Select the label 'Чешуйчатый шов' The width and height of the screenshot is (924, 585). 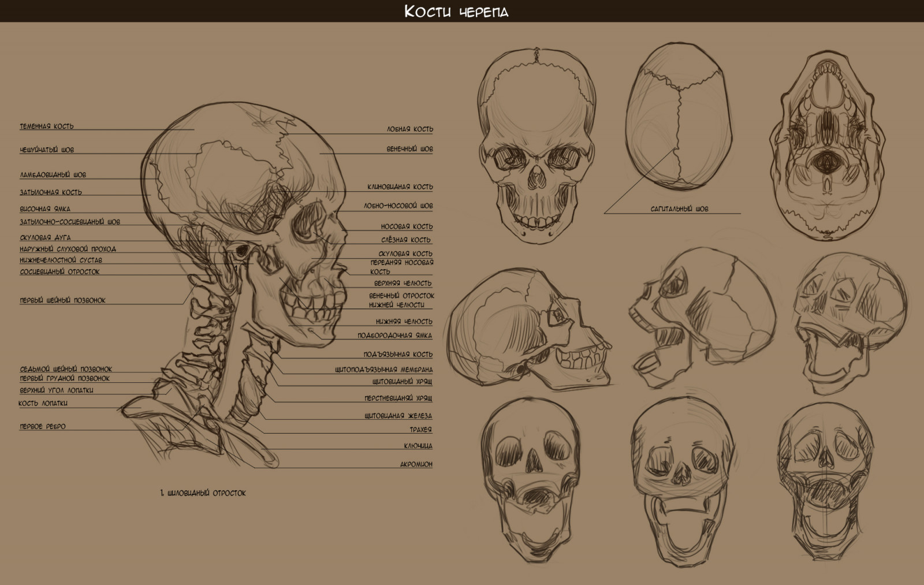pyautogui.click(x=47, y=150)
